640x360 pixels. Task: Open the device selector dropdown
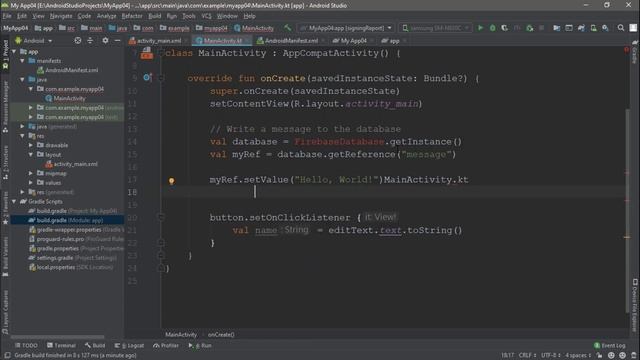click(435, 28)
